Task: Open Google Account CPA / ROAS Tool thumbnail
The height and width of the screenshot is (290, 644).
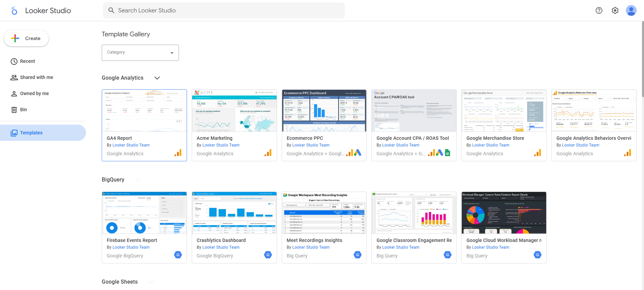Action: coord(414,111)
